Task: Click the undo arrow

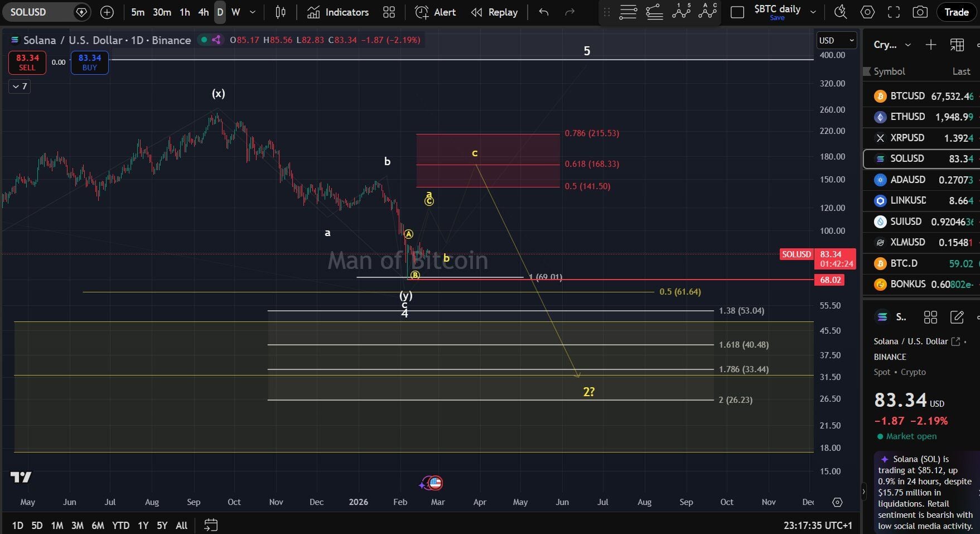Action: click(544, 12)
